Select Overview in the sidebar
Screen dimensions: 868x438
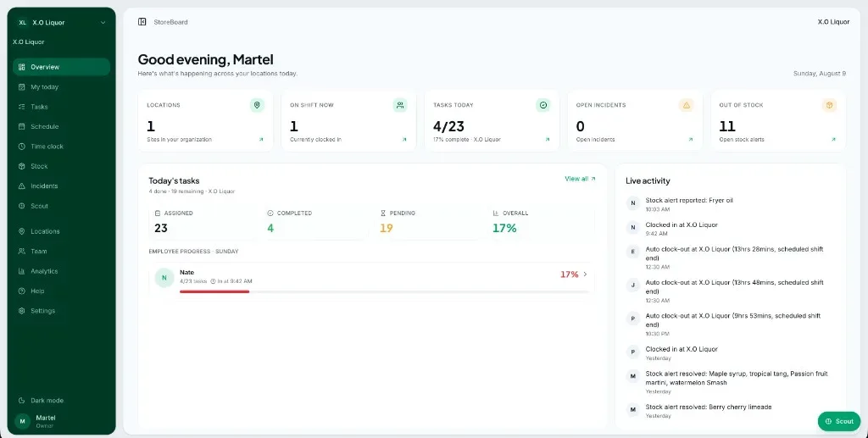61,67
